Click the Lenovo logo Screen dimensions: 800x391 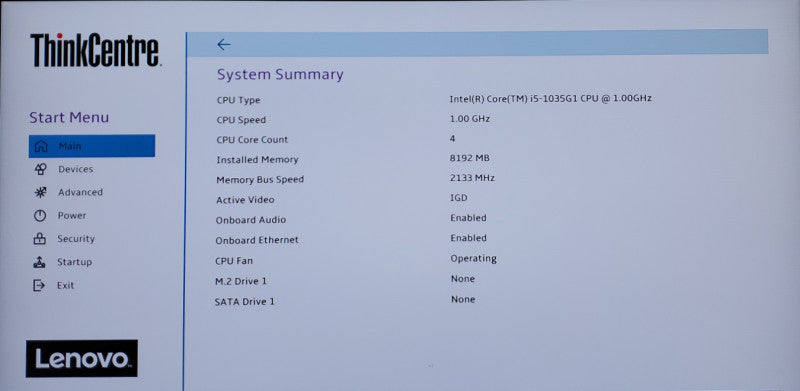coord(82,358)
